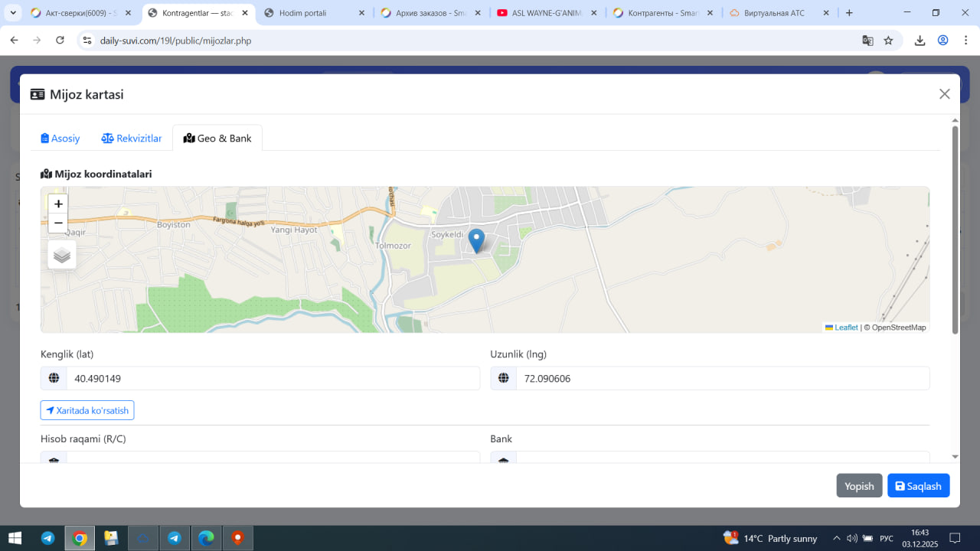The height and width of the screenshot is (551, 980).
Task: Bookmark this page with the star icon
Action: click(888, 41)
